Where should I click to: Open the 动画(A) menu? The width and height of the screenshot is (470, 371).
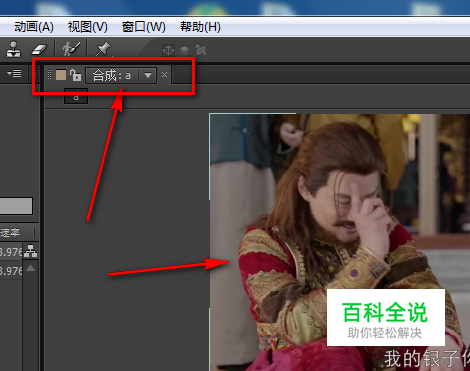34,27
